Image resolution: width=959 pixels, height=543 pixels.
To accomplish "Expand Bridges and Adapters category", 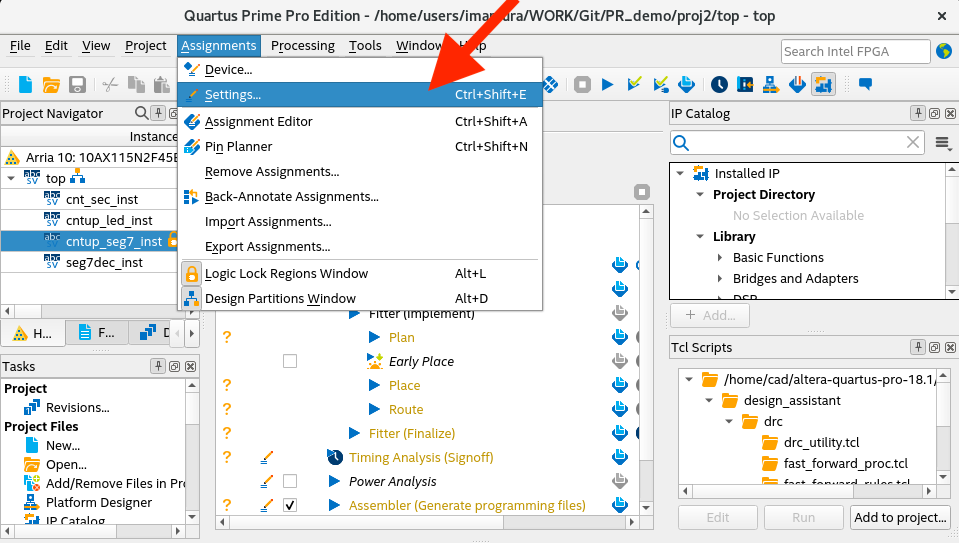I will (x=720, y=278).
